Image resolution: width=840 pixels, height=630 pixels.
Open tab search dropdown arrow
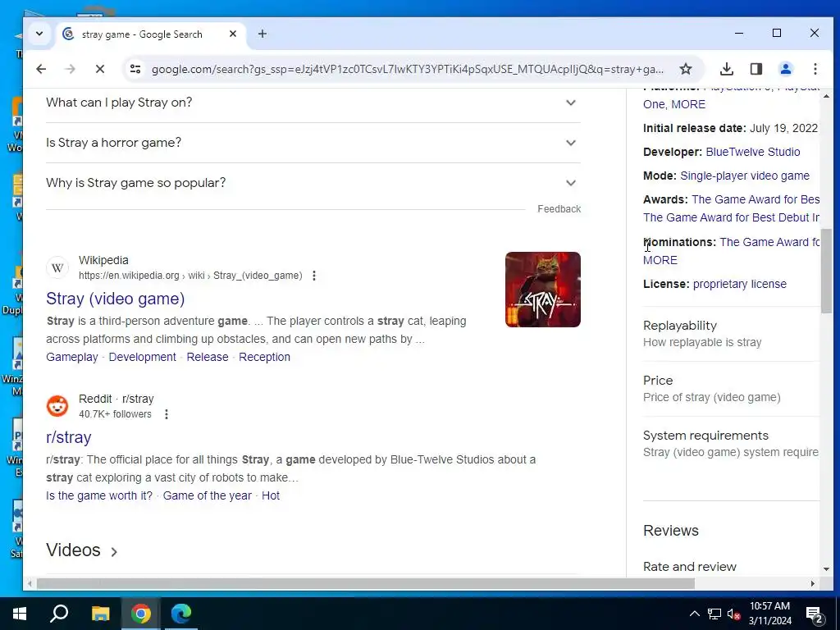pyautogui.click(x=39, y=34)
